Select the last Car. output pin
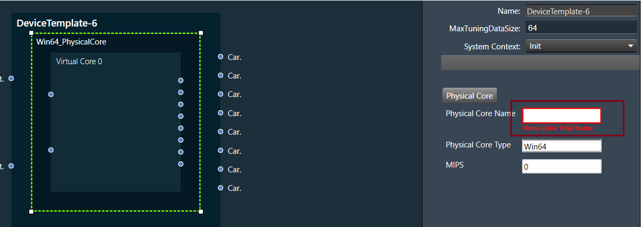Image resolution: width=644 pixels, height=227 pixels. tap(220, 188)
